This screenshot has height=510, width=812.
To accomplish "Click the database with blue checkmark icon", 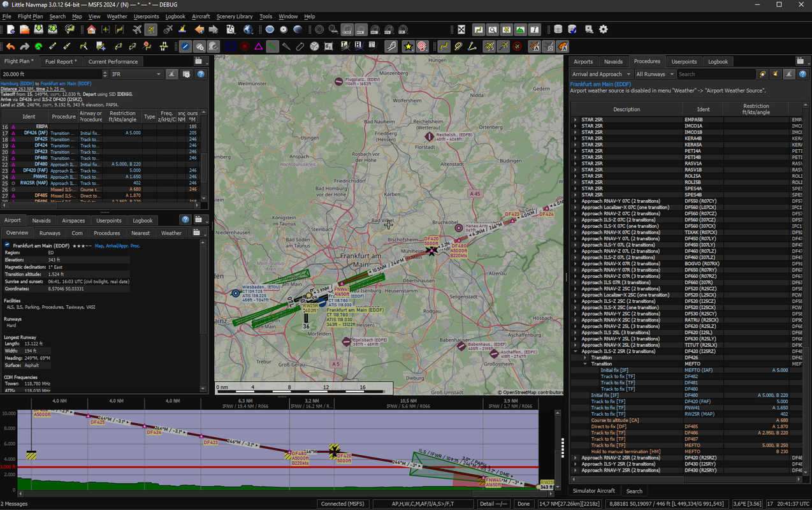I will coord(572,29).
